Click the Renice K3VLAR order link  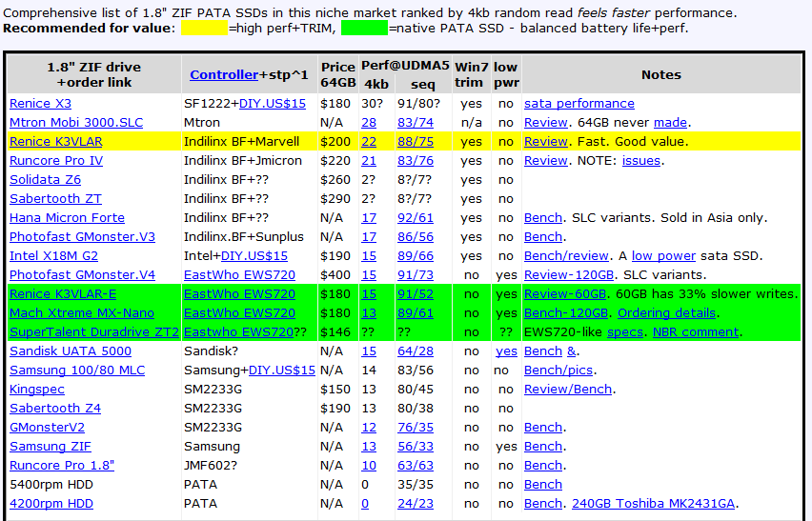[56, 142]
